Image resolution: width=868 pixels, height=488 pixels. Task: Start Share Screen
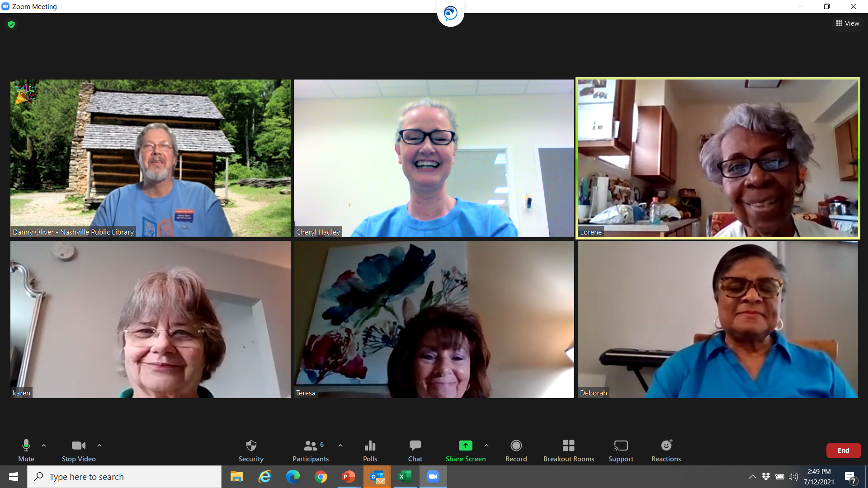click(466, 450)
